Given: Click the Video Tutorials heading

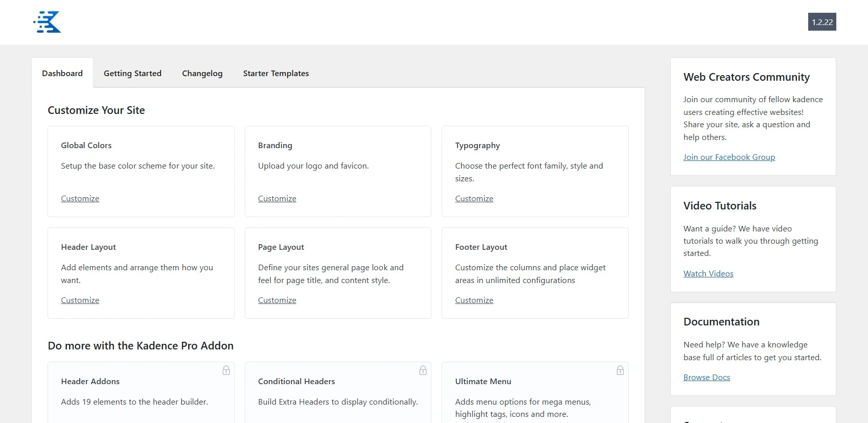Looking at the screenshot, I should [x=720, y=206].
